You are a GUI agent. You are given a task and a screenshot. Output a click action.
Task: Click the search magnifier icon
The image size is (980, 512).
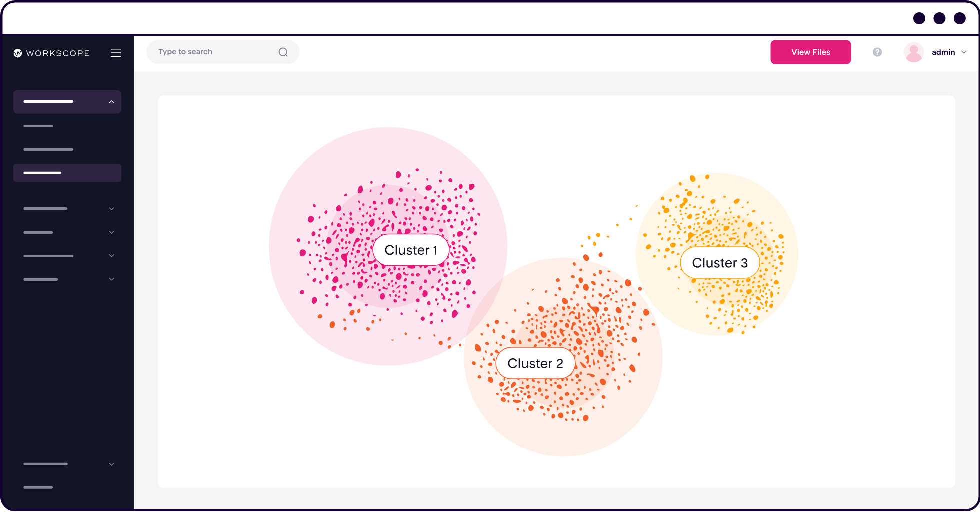[283, 52]
